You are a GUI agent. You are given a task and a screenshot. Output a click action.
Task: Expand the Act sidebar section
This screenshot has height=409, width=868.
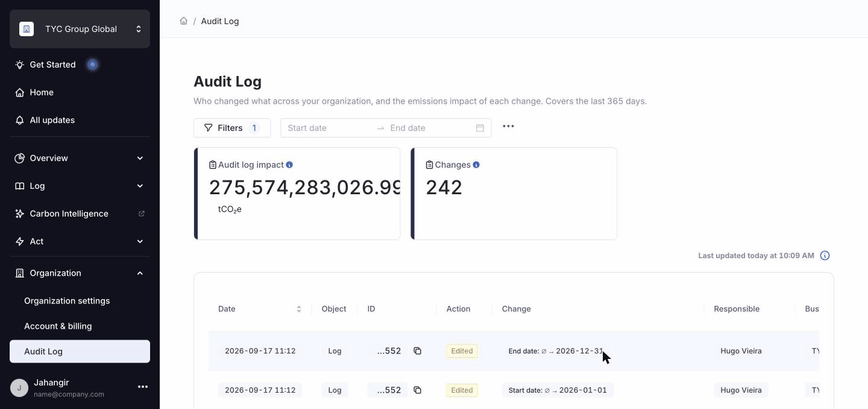pyautogui.click(x=80, y=241)
